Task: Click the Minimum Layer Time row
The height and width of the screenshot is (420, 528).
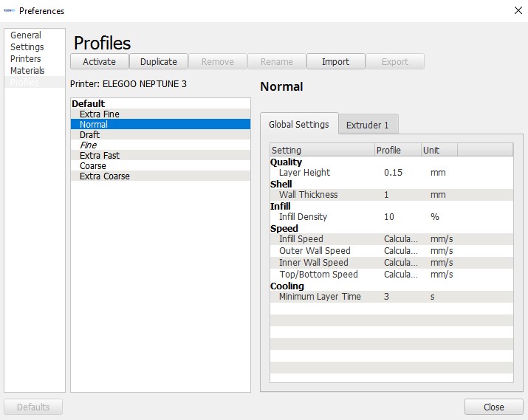Action: [391, 297]
